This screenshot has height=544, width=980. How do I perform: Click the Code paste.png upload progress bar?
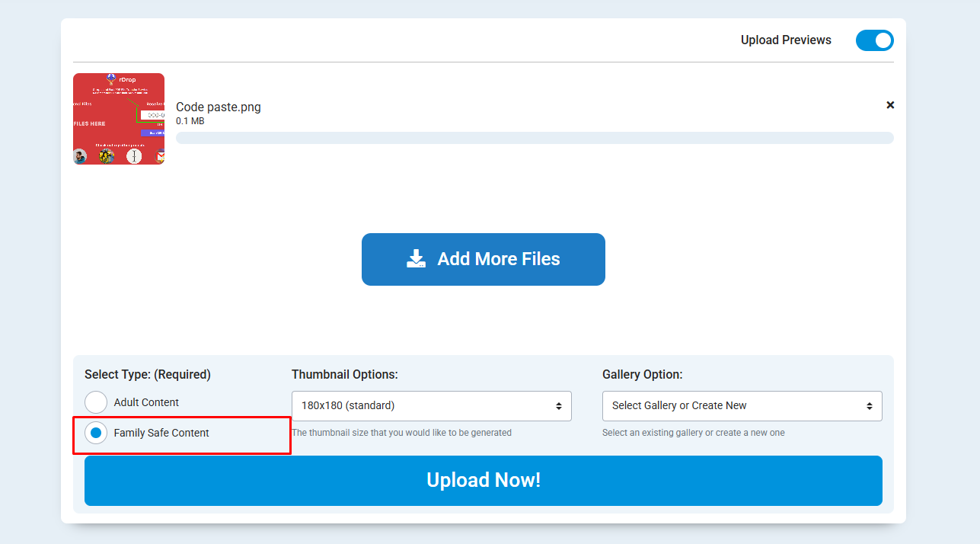(x=535, y=138)
